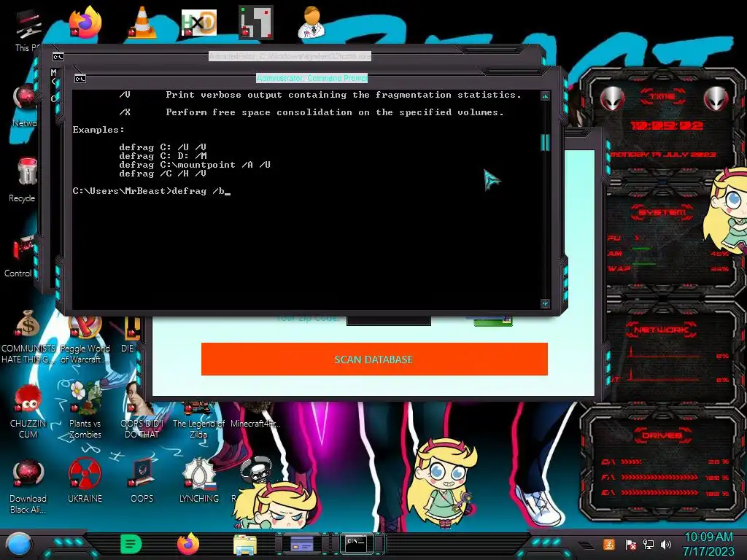Select the Minecraft4Fr shortcut label
Viewport: 747px width, 560px height.
tap(255, 424)
